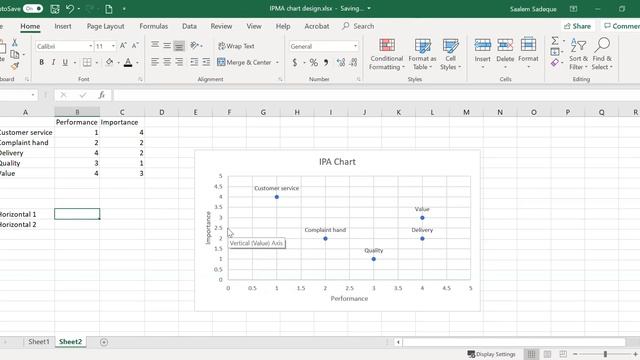Click the Undo arrow icon

point(70,9)
